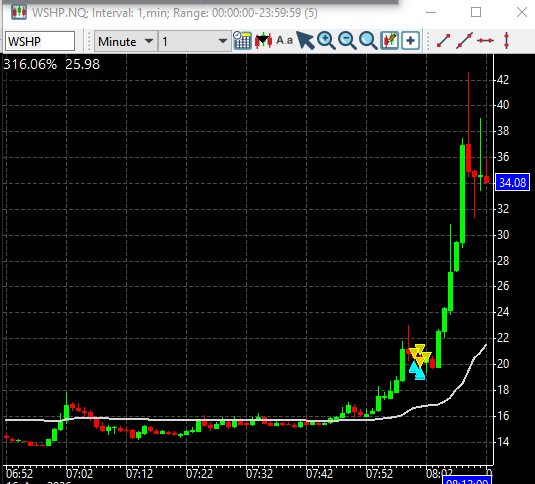Close the WSHP chart window
This screenshot has height=484, width=535.
522,12
